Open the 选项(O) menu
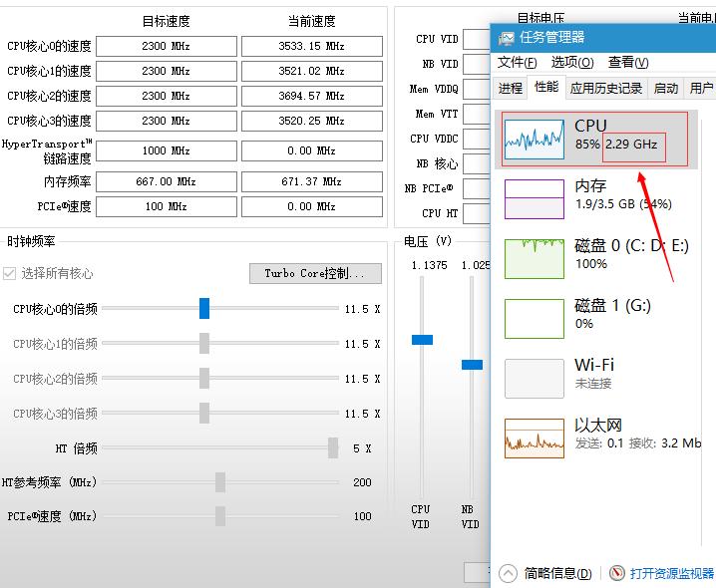716x588 pixels. 572,62
